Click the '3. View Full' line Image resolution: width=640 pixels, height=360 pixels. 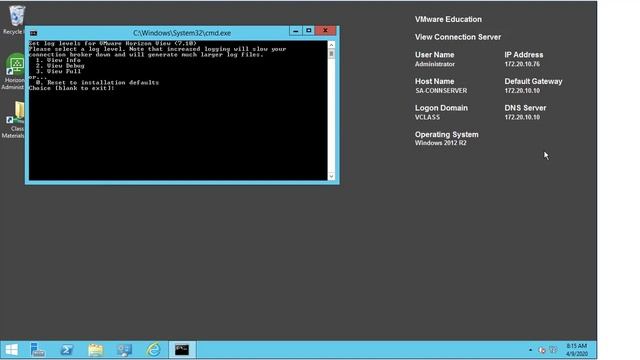(58, 71)
